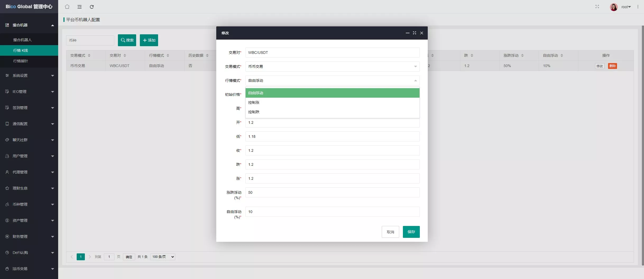Image resolution: width=644 pixels, height=279 pixels.
Task: Open the three-dot more options menu
Action: click(x=638, y=7)
